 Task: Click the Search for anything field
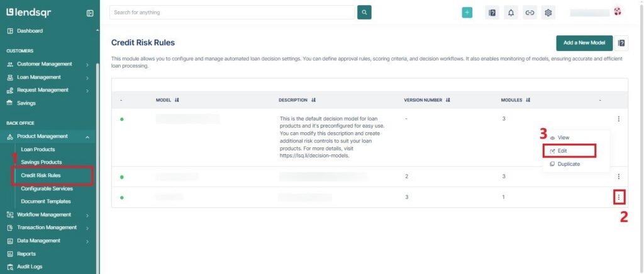232,13
